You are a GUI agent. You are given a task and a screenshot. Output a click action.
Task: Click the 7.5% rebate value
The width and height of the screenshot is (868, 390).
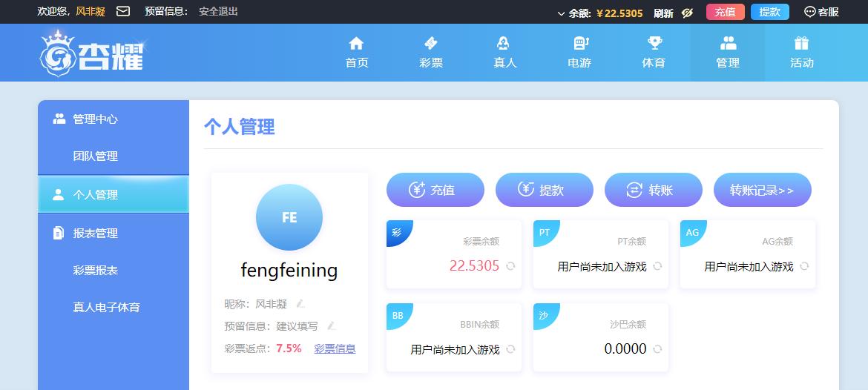(x=289, y=348)
